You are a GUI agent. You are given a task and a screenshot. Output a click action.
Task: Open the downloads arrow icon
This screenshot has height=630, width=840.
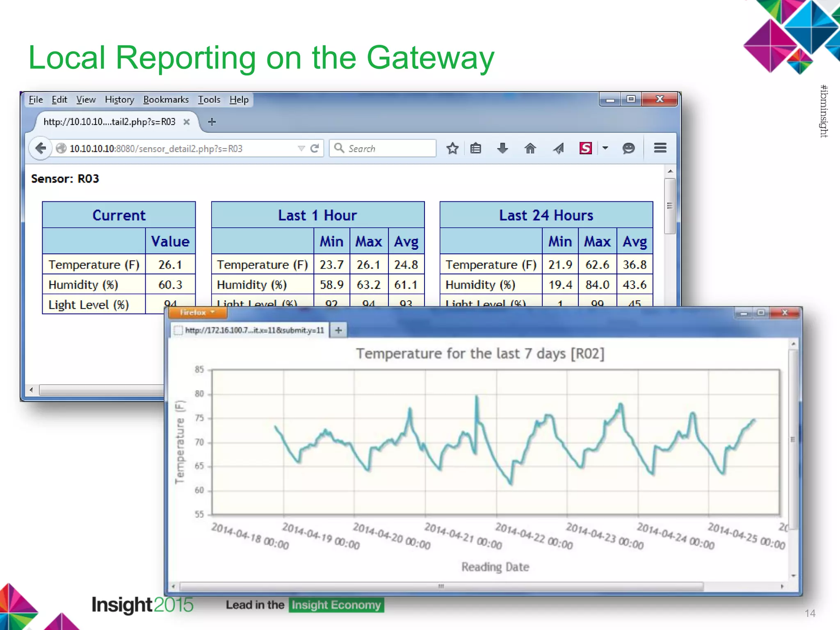502,148
